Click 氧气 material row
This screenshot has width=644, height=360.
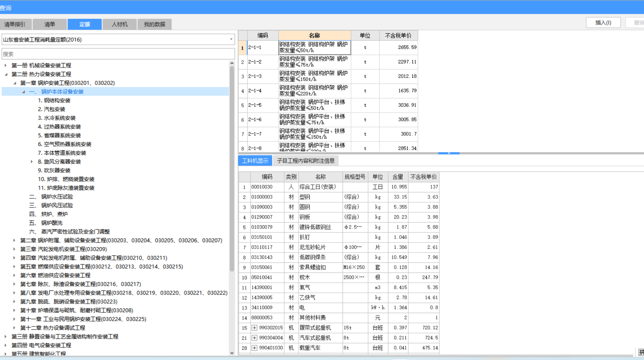click(x=339, y=288)
